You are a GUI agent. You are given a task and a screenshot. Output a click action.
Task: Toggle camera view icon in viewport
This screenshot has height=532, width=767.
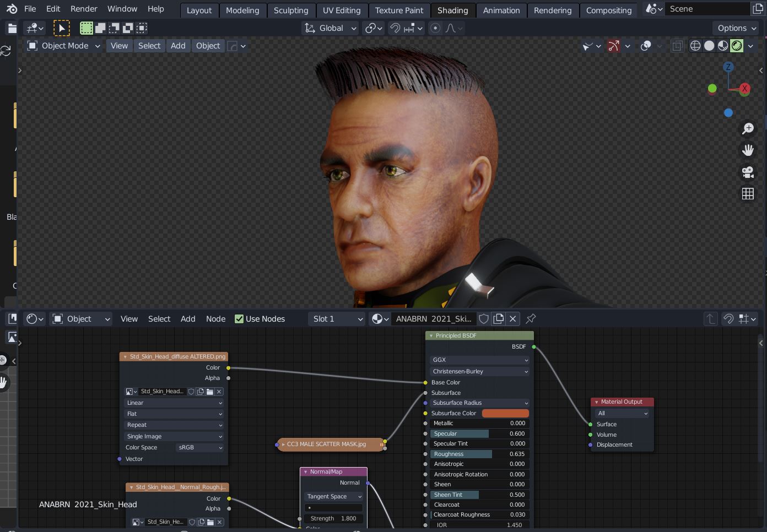click(x=748, y=172)
